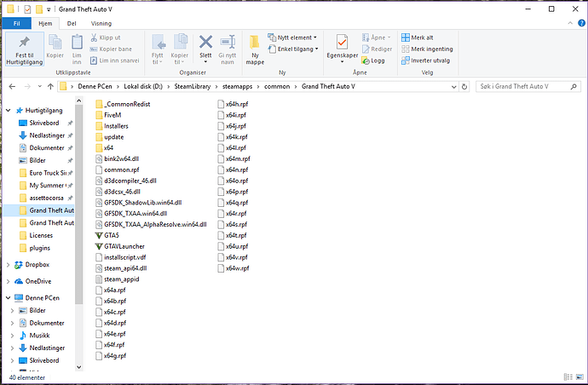
Task: Click navigation pane scrollbar down arrow
Action: point(78,367)
